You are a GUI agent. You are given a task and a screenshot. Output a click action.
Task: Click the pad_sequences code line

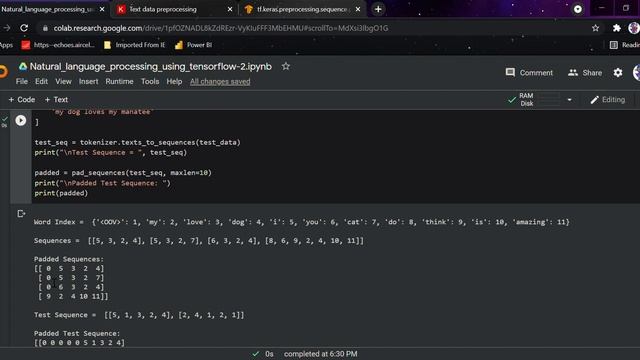pos(123,173)
